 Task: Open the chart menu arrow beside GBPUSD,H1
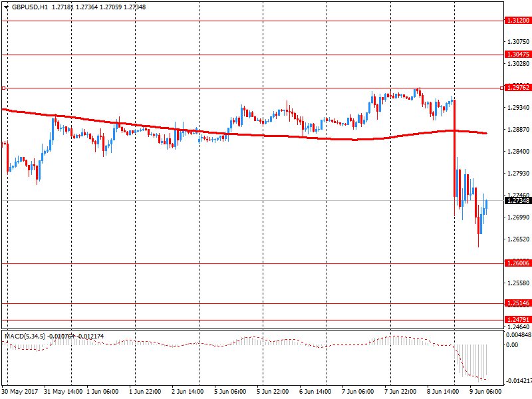tap(6, 7)
